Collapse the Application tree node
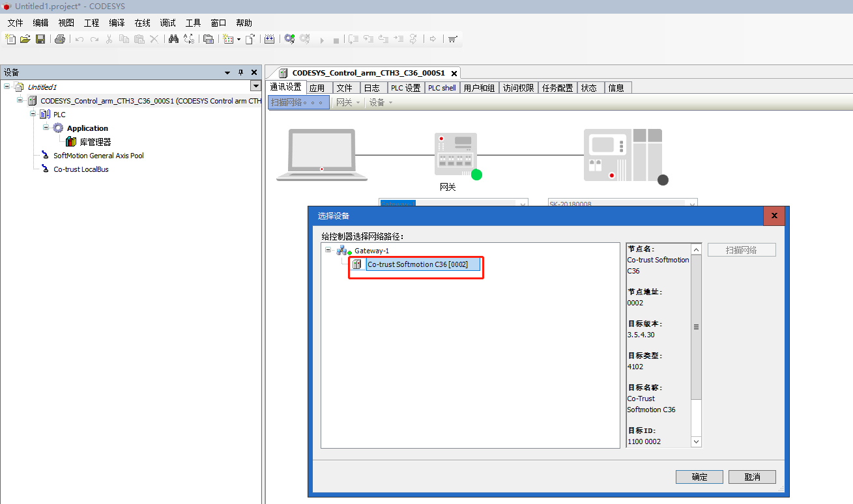Screen dimensions: 853x504 tap(46, 128)
